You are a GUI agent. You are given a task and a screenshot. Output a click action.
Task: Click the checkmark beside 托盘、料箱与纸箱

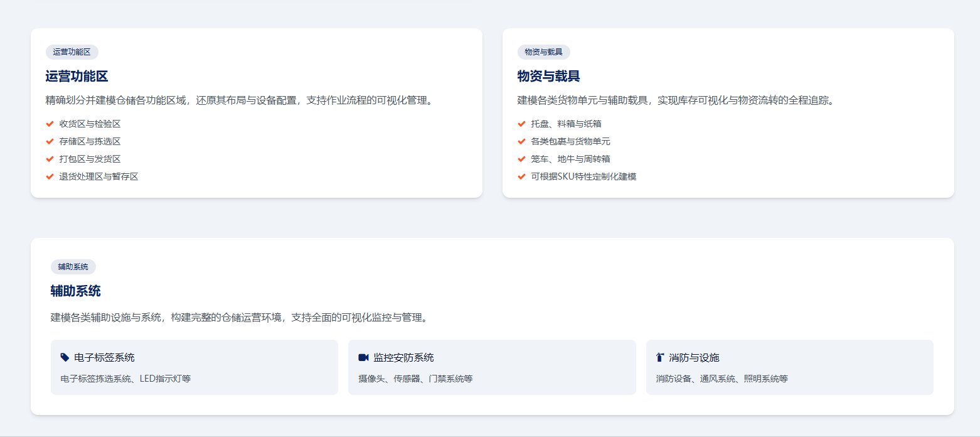pos(521,124)
